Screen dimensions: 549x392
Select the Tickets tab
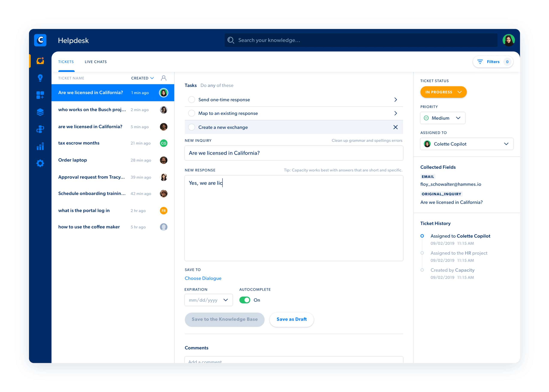[66, 62]
